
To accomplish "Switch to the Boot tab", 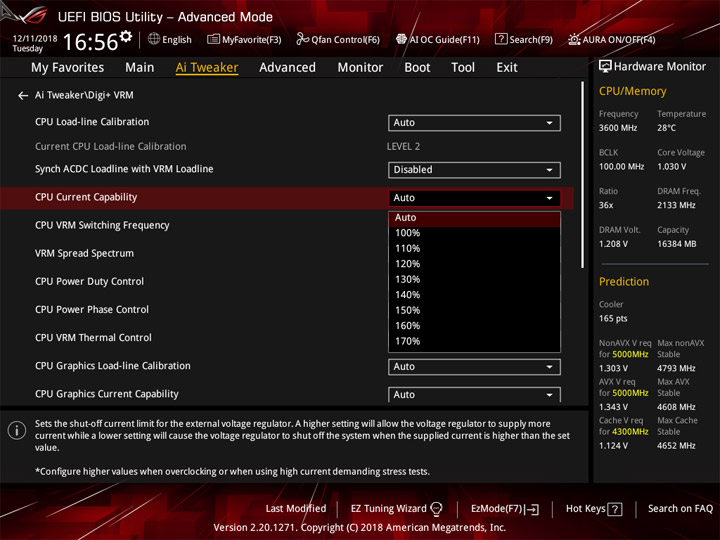I will (x=417, y=68).
